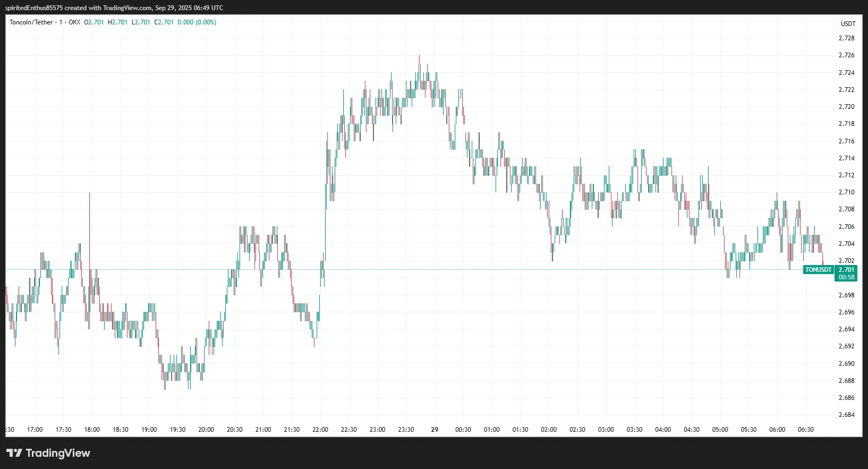Click the TradingView logo icon

[x=14, y=453]
